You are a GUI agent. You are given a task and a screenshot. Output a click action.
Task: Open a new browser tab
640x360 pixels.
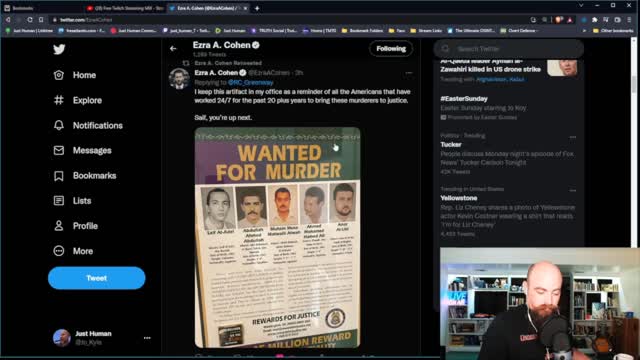point(257,8)
